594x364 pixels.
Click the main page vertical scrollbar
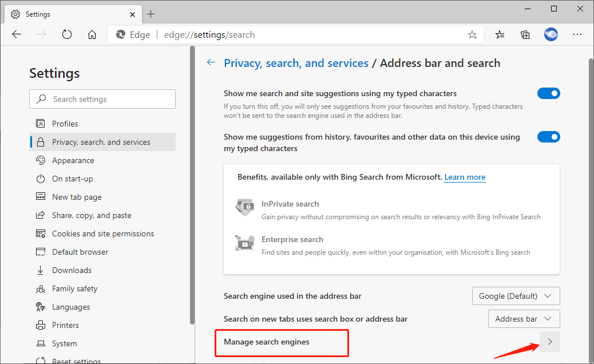(x=591, y=210)
